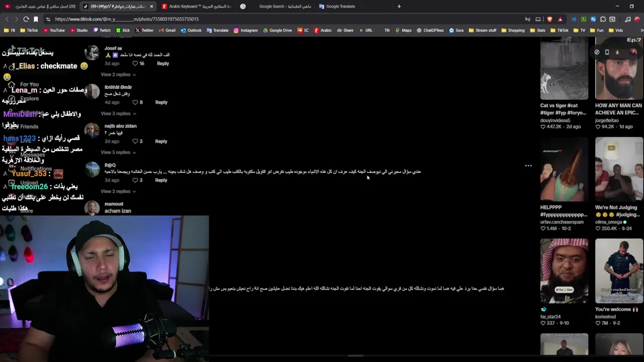
Task: Open Ibtehal Omar's profile avatar
Action: click(x=92, y=92)
